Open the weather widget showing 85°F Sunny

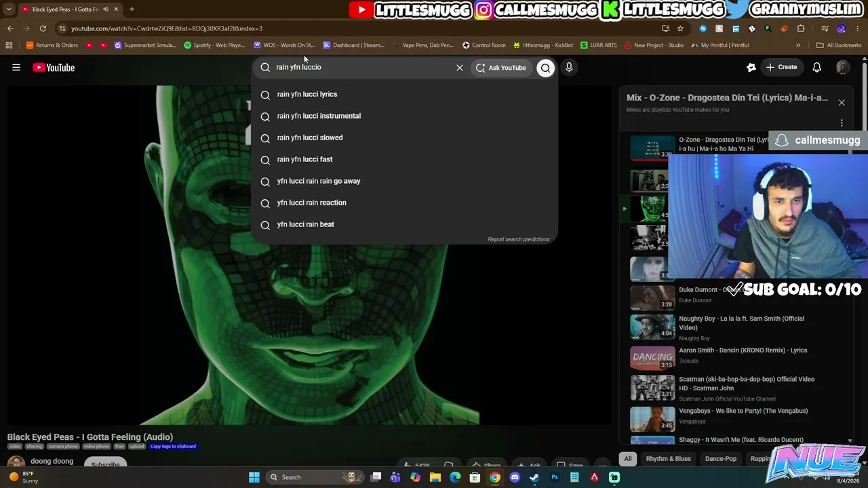[23, 477]
